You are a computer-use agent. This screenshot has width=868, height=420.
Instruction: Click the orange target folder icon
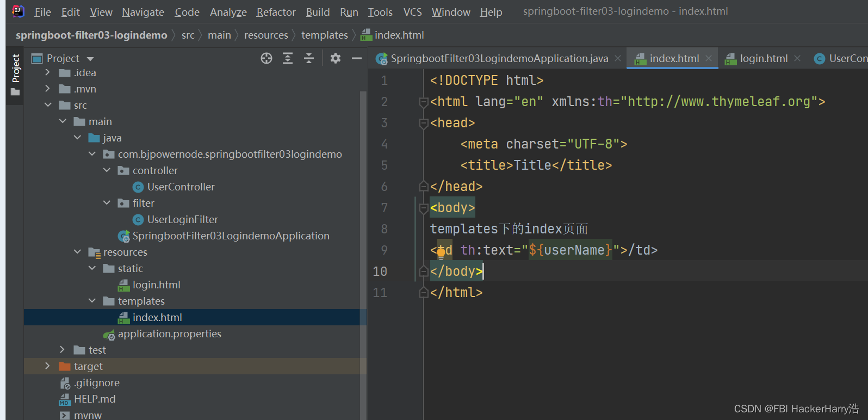pyautogui.click(x=65, y=366)
